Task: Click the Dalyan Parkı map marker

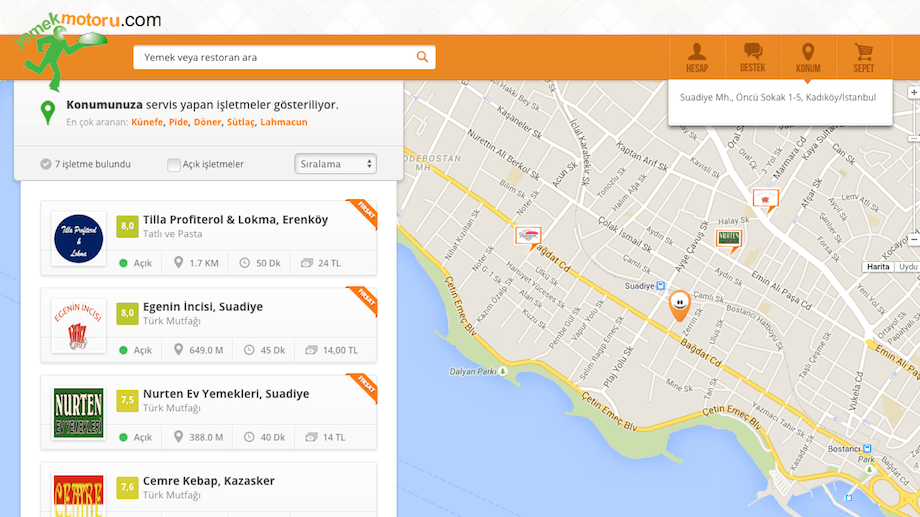Action: 503,371
